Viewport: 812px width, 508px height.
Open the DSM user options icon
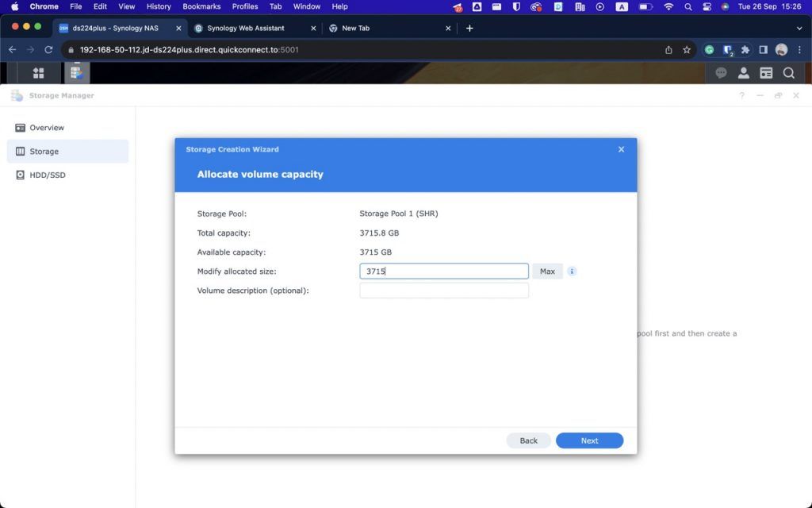pos(744,73)
